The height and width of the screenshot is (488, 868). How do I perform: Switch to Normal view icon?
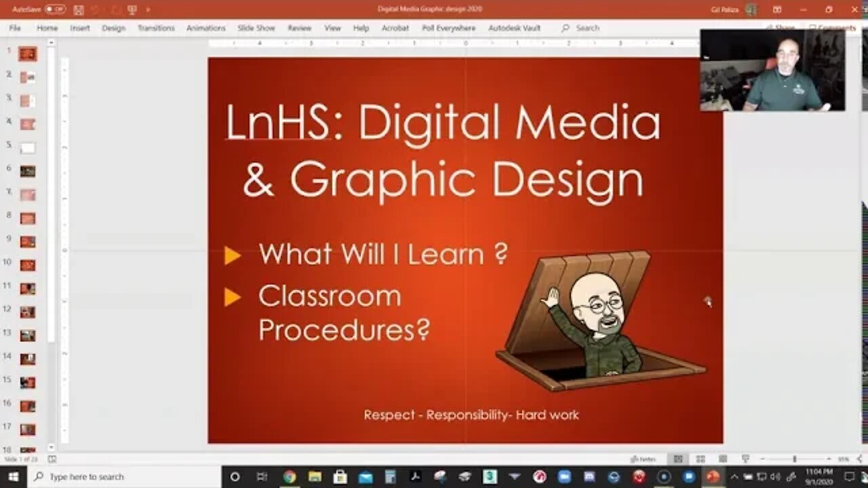coord(677,459)
